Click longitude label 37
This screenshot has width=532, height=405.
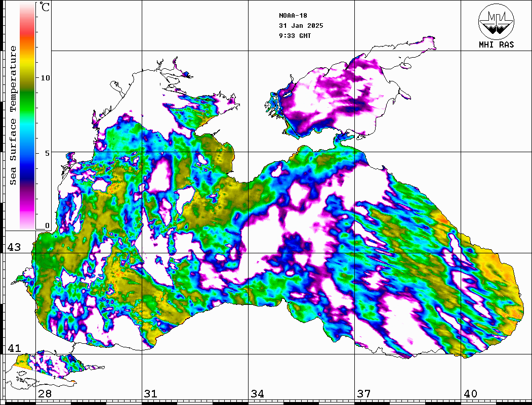pyautogui.click(x=364, y=394)
